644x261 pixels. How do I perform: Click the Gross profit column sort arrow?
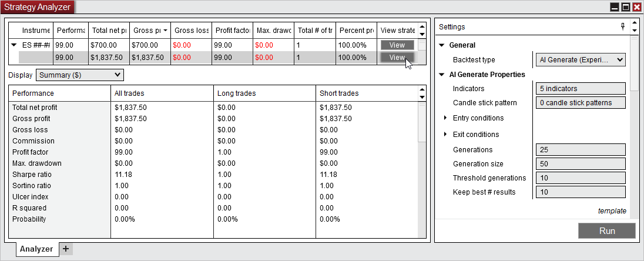(x=166, y=30)
